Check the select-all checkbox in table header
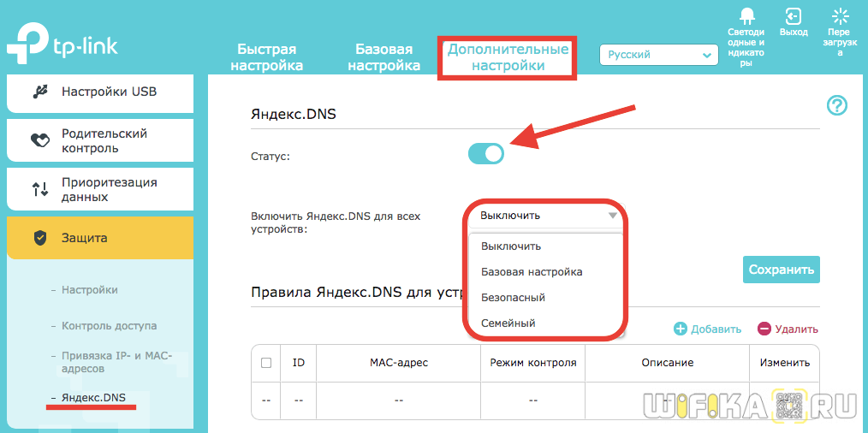This screenshot has width=868, height=433. point(266,363)
